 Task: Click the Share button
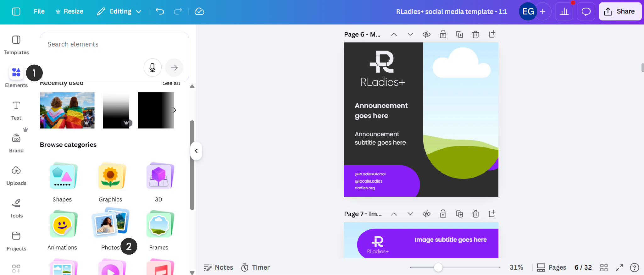[x=620, y=12]
